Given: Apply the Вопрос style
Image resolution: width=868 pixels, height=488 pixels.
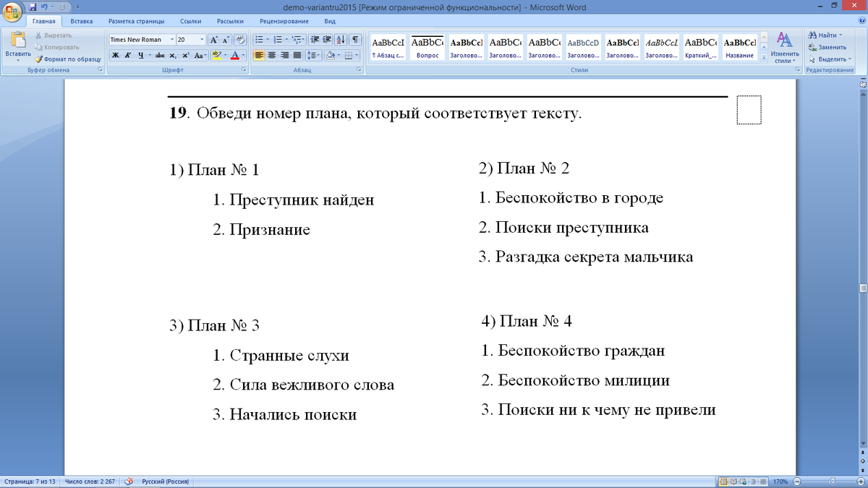Looking at the screenshot, I should (427, 48).
